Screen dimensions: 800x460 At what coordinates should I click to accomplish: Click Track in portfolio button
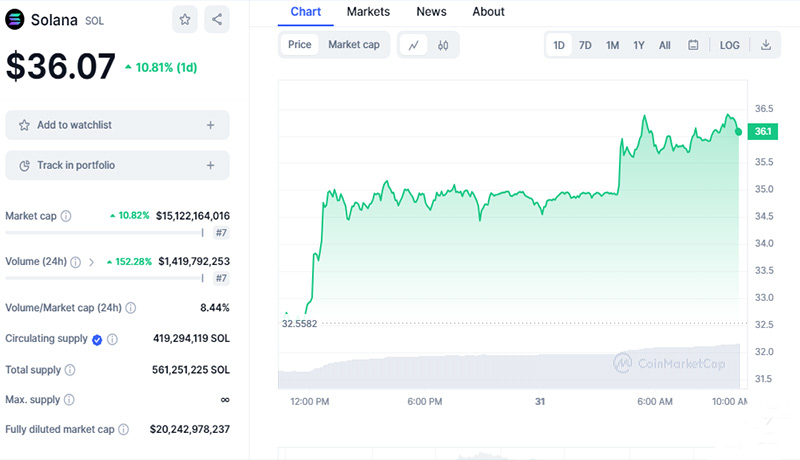[117, 165]
